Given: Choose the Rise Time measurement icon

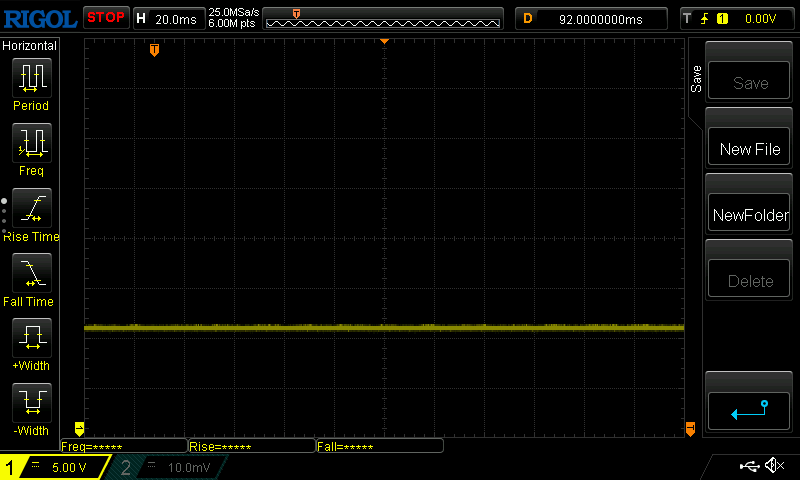Looking at the screenshot, I should tap(32, 208).
